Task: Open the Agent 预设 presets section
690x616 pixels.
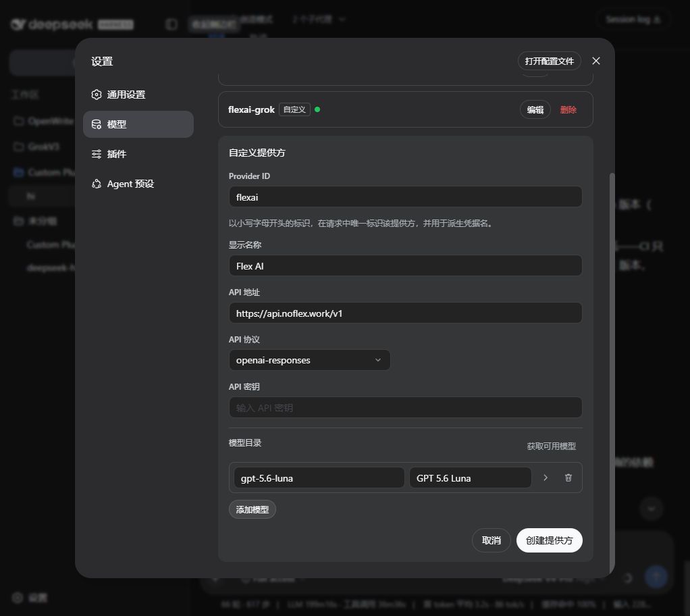Action: 138,184
